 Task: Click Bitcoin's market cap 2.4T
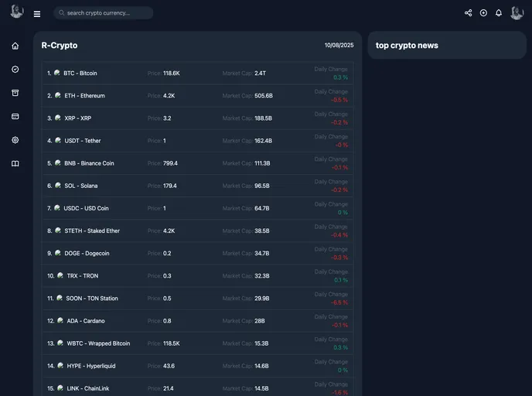coord(261,73)
